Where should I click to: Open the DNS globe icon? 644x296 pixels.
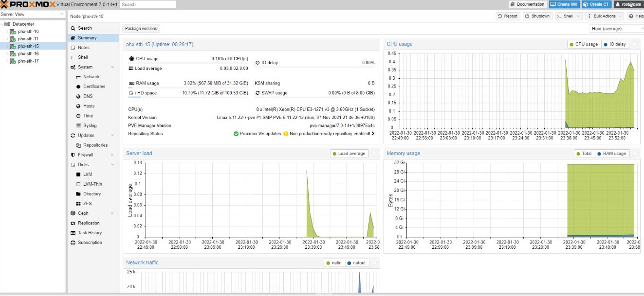[x=78, y=96]
